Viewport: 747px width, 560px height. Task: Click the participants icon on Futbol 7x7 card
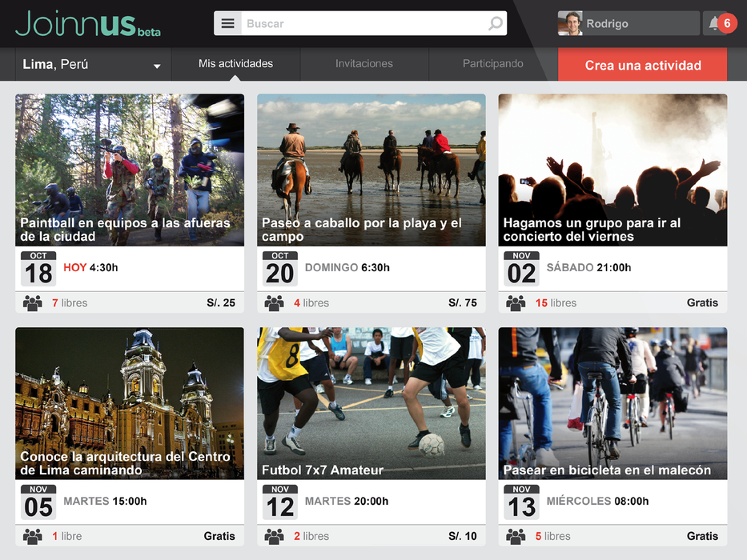pyautogui.click(x=274, y=536)
